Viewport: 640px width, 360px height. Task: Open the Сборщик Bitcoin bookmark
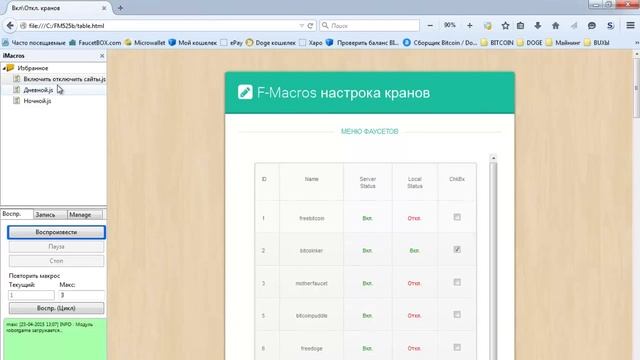440,42
